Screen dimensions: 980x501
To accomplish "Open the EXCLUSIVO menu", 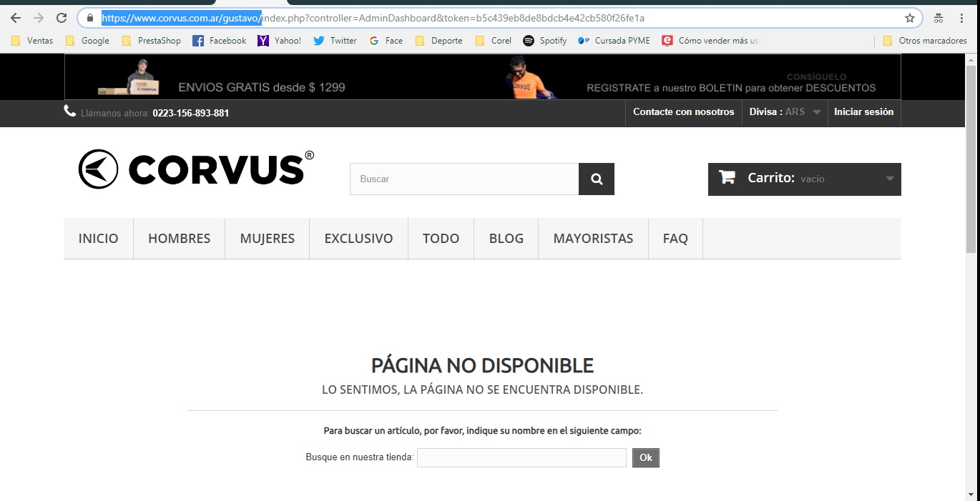I will [x=359, y=239].
